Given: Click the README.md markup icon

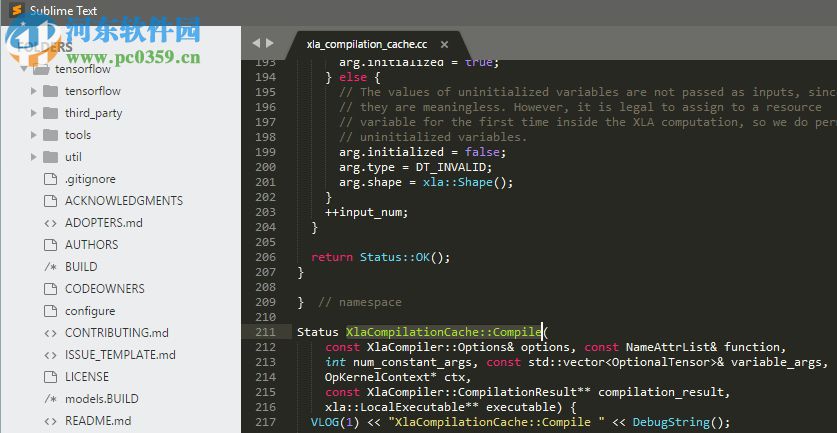Looking at the screenshot, I should click(50, 421).
